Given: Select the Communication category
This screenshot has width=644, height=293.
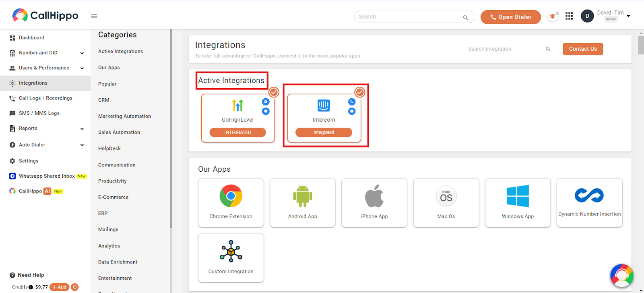Looking at the screenshot, I should click(x=117, y=165).
